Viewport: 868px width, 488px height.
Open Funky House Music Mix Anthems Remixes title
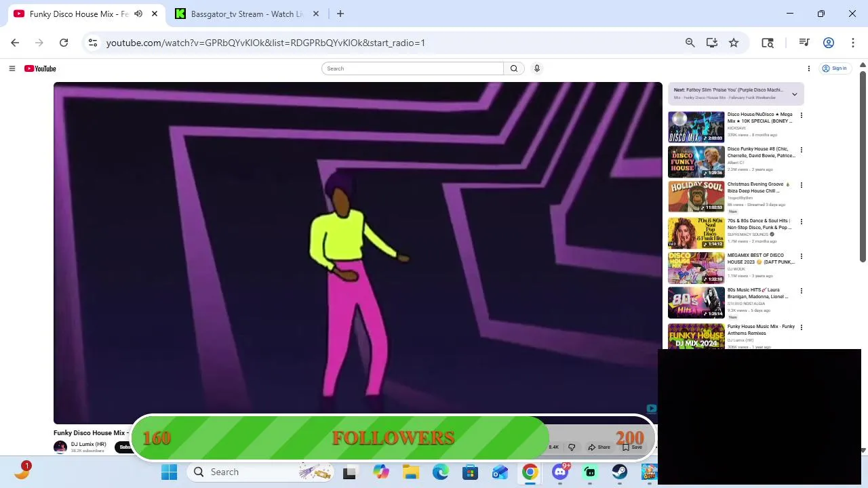click(761, 329)
